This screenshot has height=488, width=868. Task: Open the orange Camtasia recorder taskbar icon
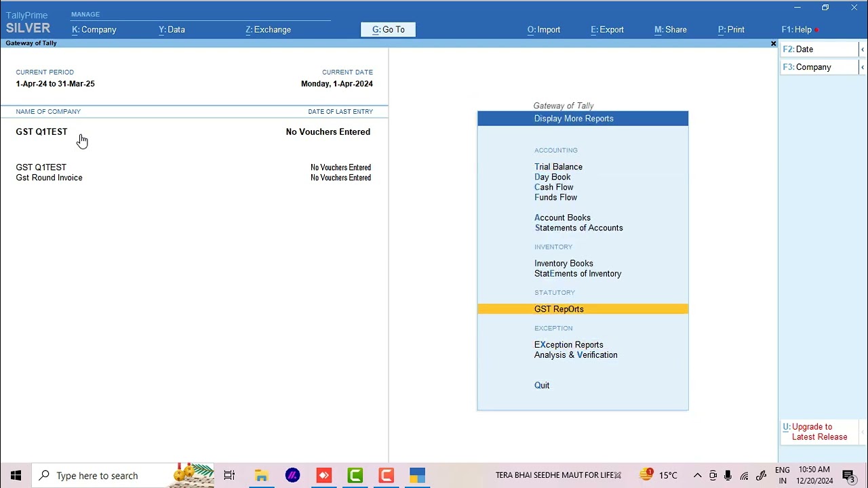point(386,475)
